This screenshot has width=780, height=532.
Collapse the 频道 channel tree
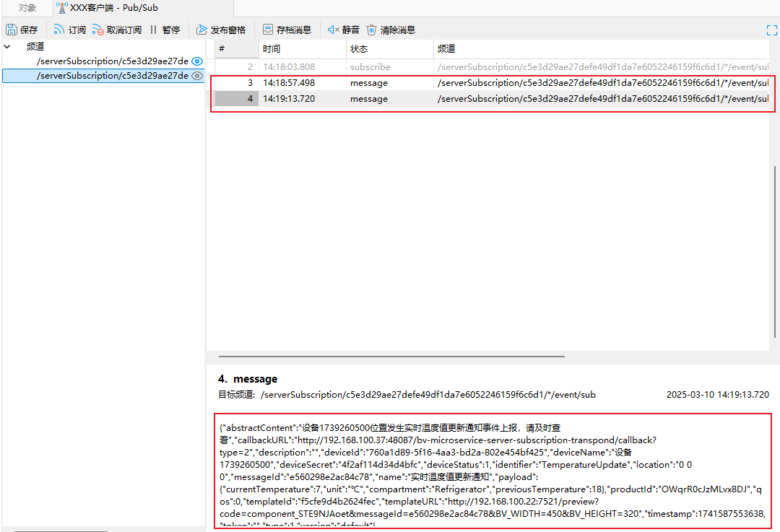(x=7, y=47)
